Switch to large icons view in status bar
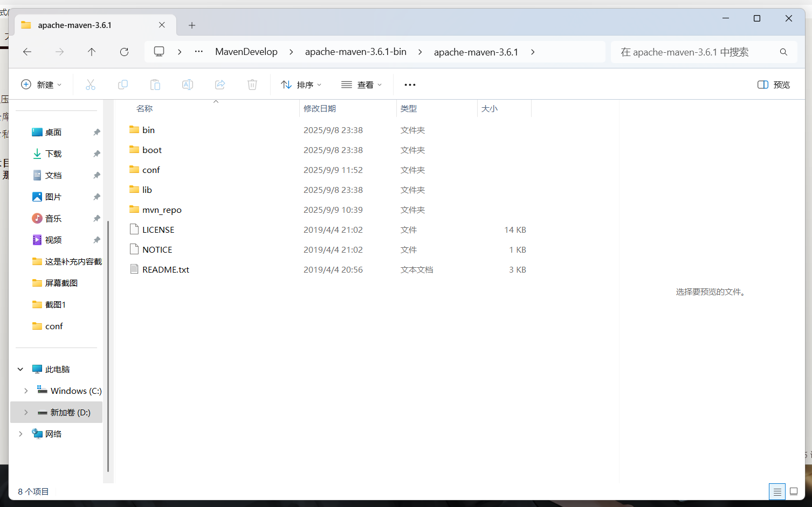Image resolution: width=812 pixels, height=507 pixels. pyautogui.click(x=794, y=491)
